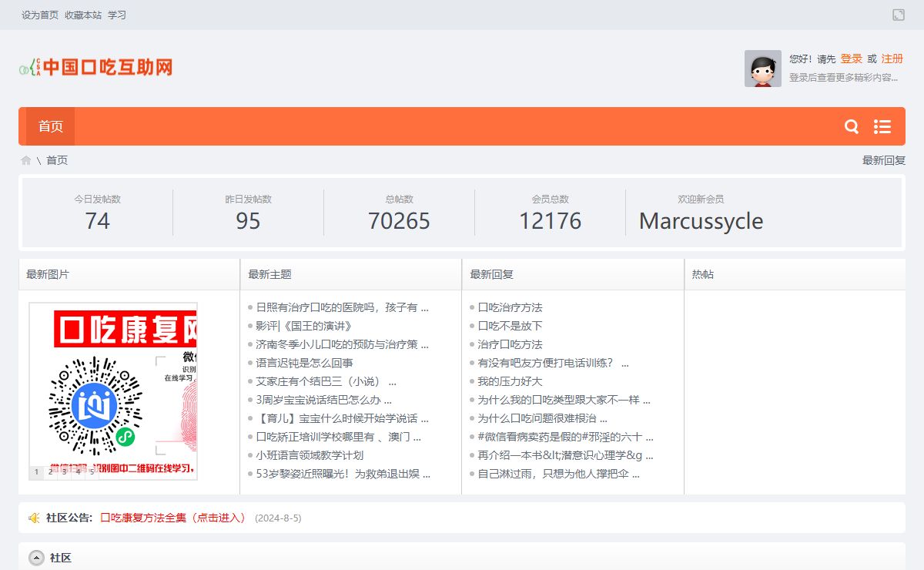The width and height of the screenshot is (924, 570).
Task: Open reply 治疗口吃方法
Action: pos(510,344)
